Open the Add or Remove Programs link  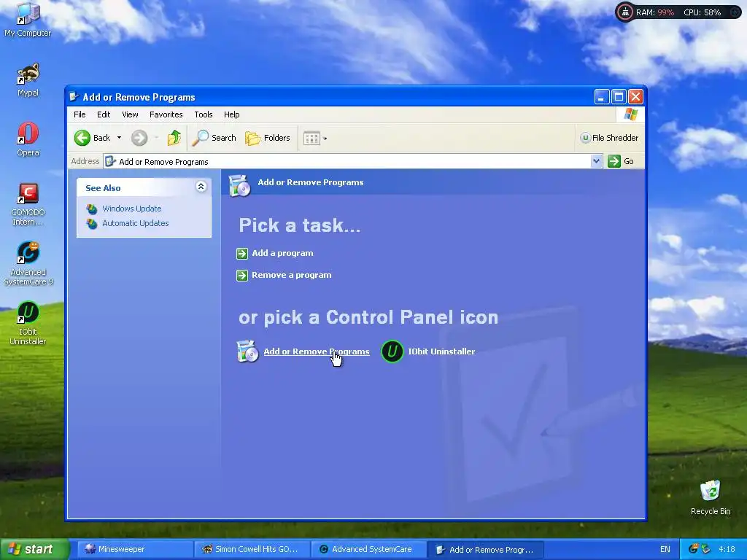click(x=317, y=351)
